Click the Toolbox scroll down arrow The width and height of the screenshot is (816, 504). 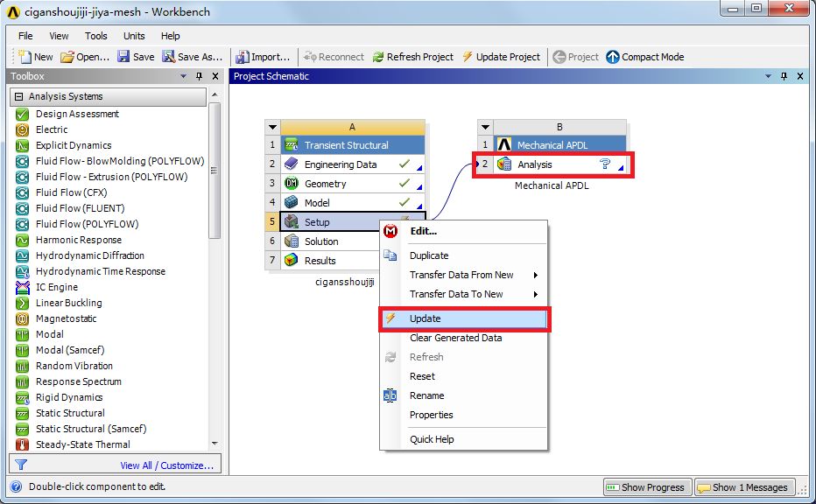(x=215, y=444)
